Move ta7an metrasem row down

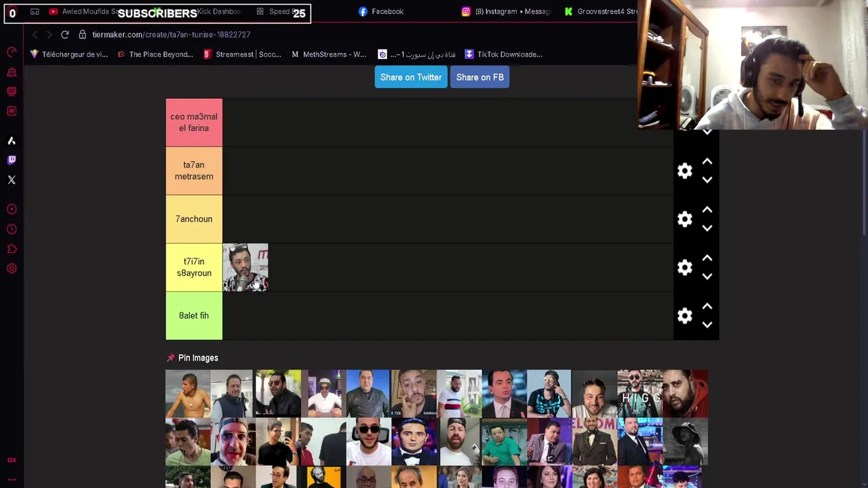coord(707,180)
